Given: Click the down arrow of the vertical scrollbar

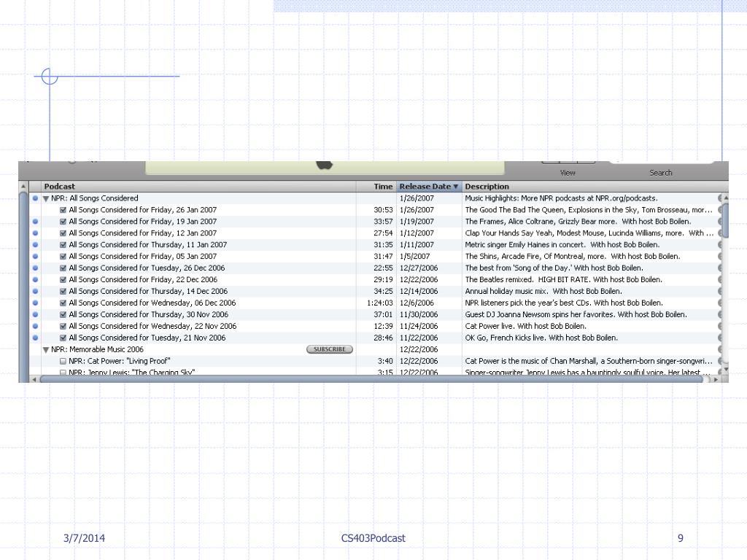Looking at the screenshot, I should (726, 370).
